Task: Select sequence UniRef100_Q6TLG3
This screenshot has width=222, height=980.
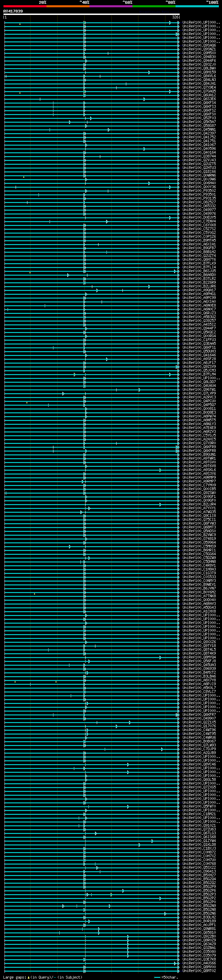Action: 199,834
